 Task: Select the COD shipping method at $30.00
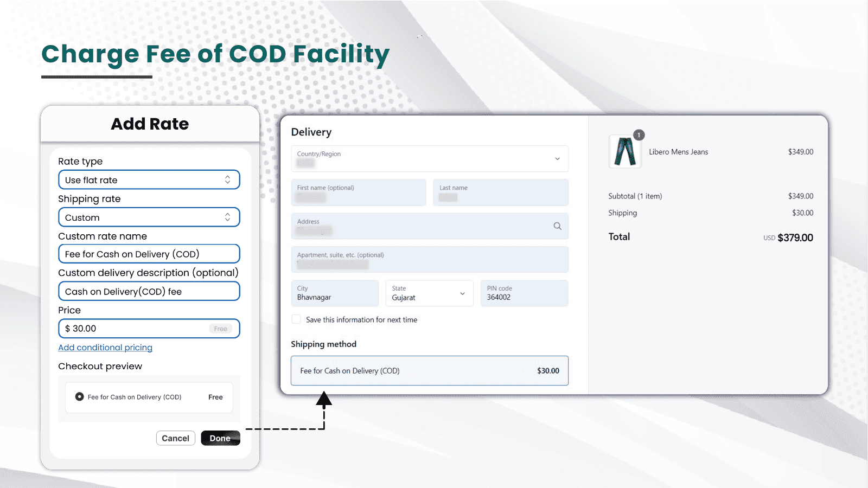429,371
